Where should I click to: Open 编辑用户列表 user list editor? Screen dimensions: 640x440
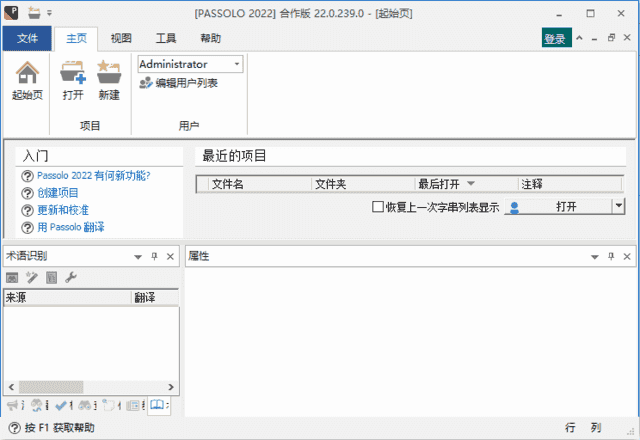click(x=178, y=83)
